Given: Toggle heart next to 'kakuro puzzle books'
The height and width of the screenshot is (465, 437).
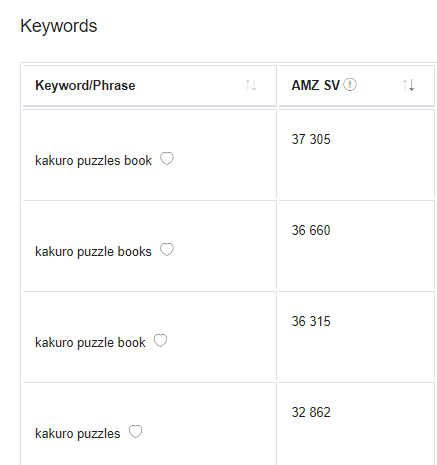Looking at the screenshot, I should pyautogui.click(x=167, y=250).
